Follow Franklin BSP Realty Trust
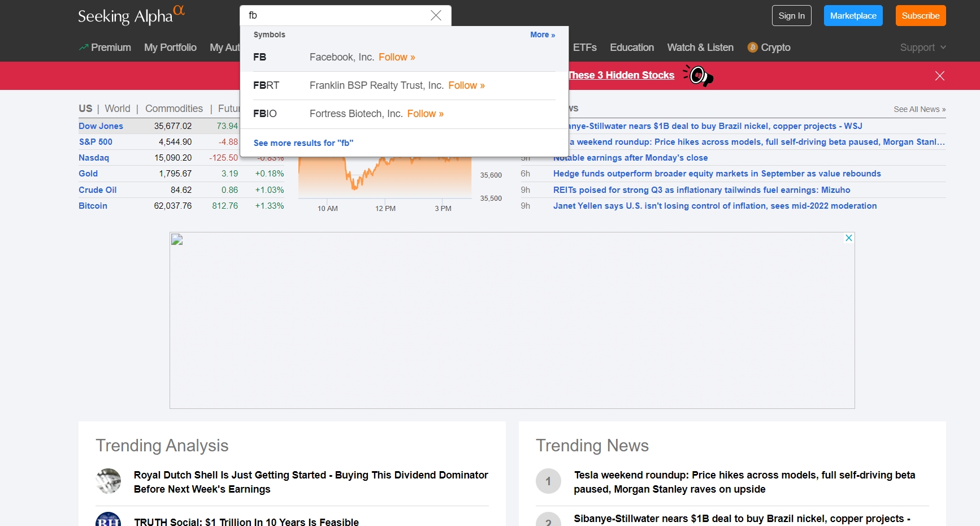Screen dimensions: 980x526 click(466, 85)
